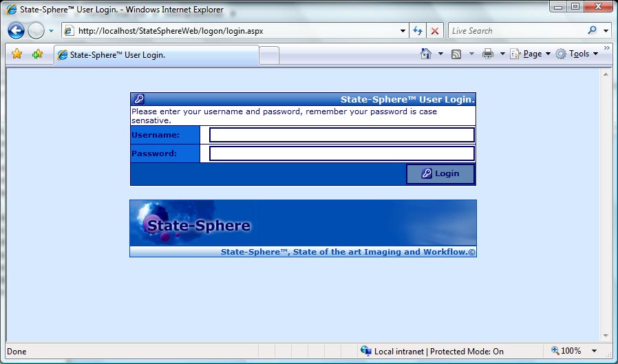The image size is (618, 364).
Task: Open the Page menu
Action: pyautogui.click(x=530, y=54)
